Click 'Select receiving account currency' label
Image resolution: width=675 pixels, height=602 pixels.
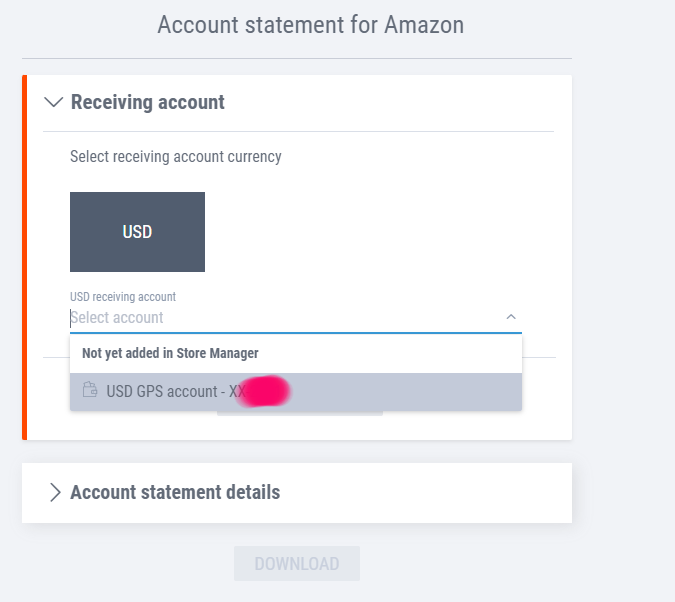(175, 157)
